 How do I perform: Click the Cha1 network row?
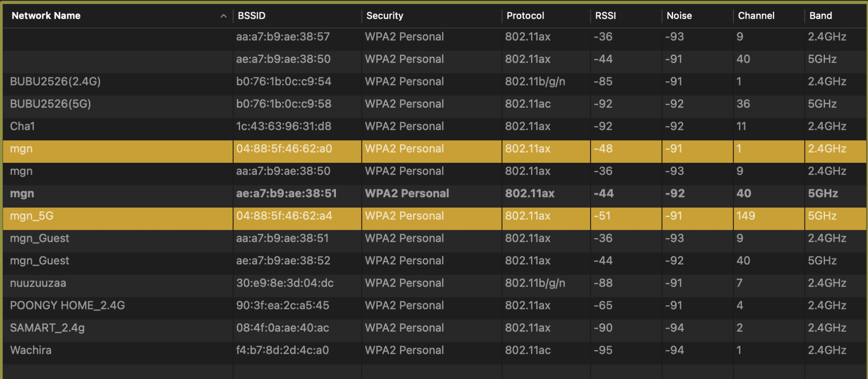point(23,126)
